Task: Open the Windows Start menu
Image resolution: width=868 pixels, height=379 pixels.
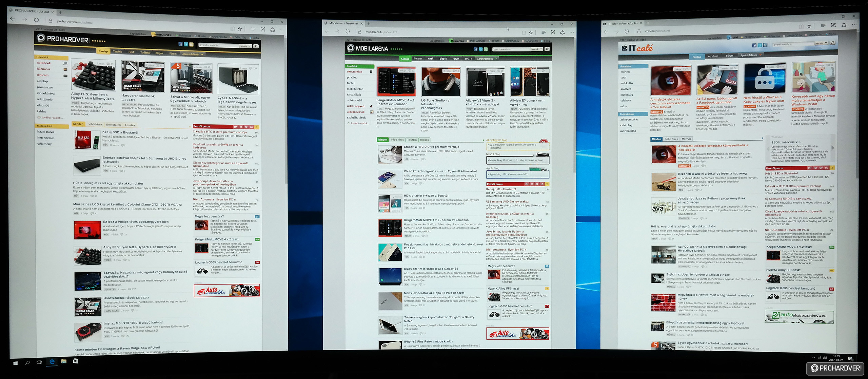Action: click(15, 363)
